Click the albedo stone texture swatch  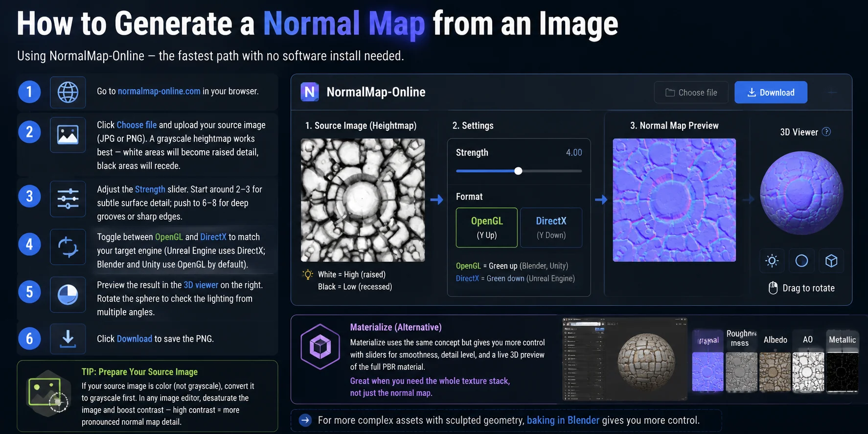775,372
